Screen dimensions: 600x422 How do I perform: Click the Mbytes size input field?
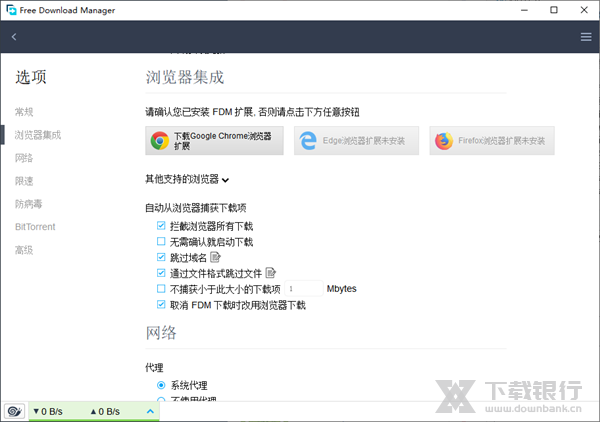tap(304, 288)
